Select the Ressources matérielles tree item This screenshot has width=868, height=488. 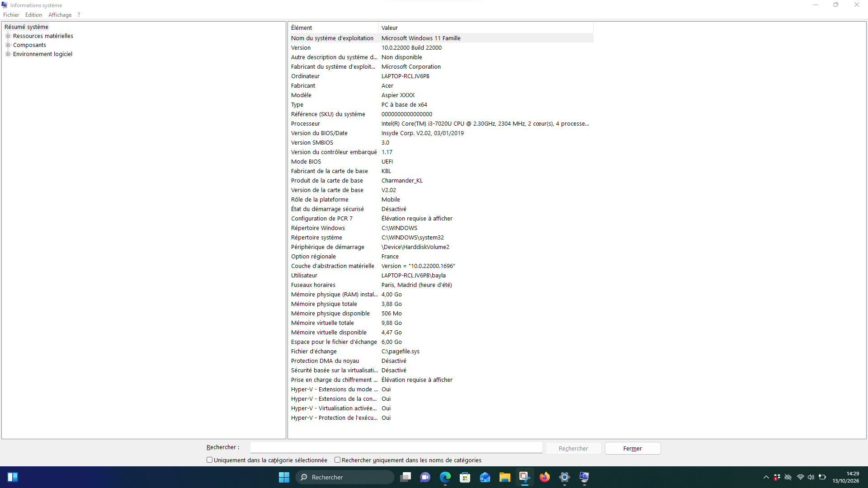point(43,36)
